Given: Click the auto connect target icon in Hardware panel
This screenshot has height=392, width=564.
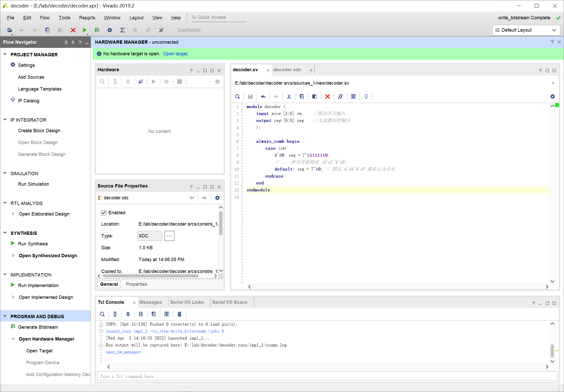Looking at the screenshot, I should (141, 82).
